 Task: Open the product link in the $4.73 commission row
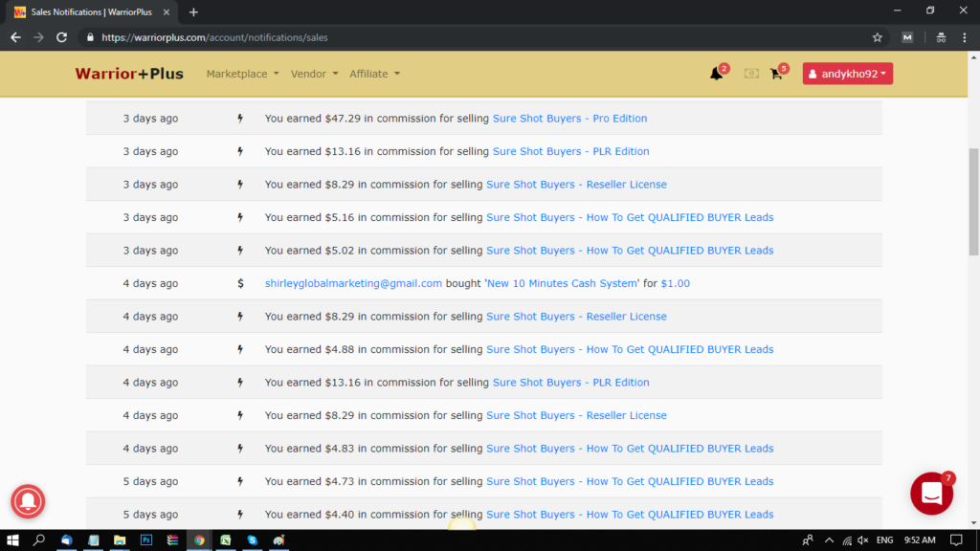pos(630,481)
